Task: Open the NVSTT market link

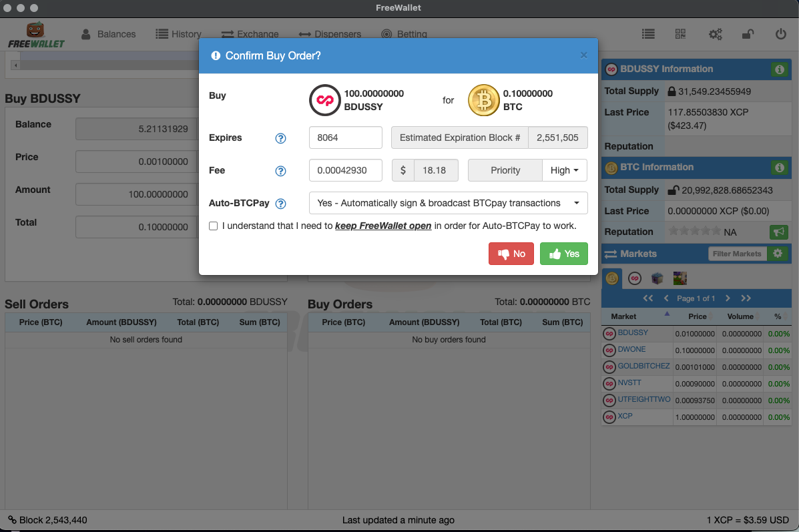Action: pyautogui.click(x=629, y=382)
